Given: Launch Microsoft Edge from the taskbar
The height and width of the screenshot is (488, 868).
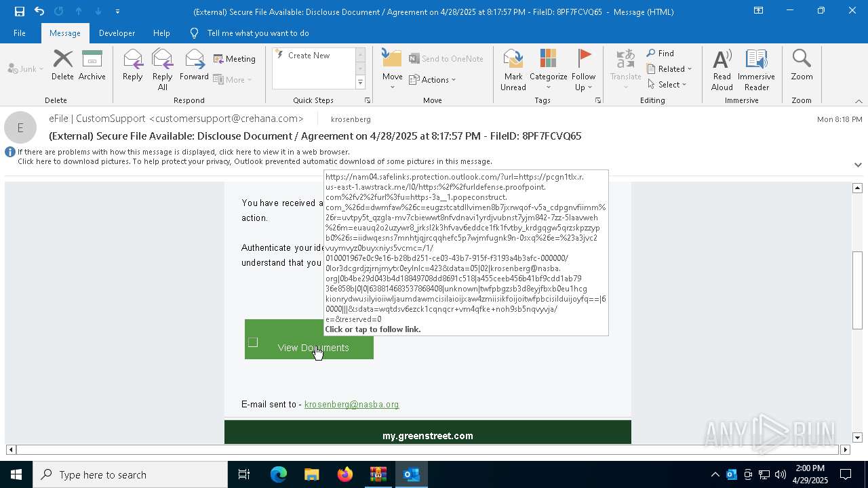Looking at the screenshot, I should 279,474.
